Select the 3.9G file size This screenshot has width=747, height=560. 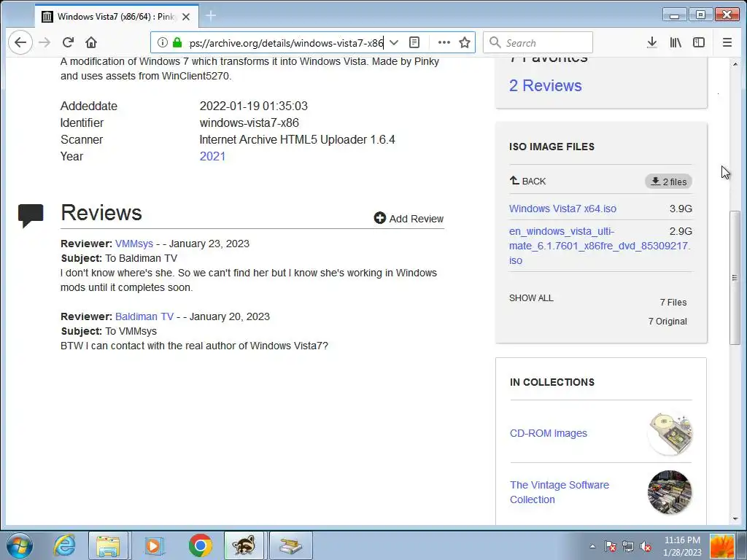[x=681, y=209]
